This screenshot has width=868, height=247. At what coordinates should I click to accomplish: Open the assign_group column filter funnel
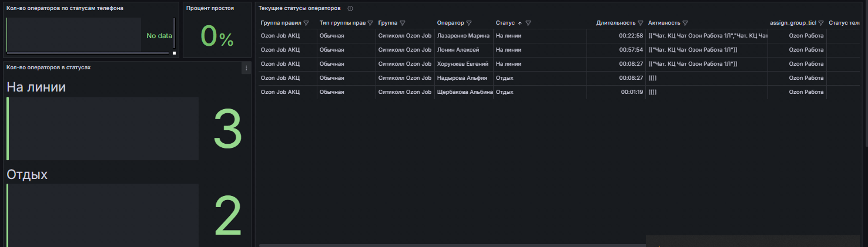click(821, 23)
